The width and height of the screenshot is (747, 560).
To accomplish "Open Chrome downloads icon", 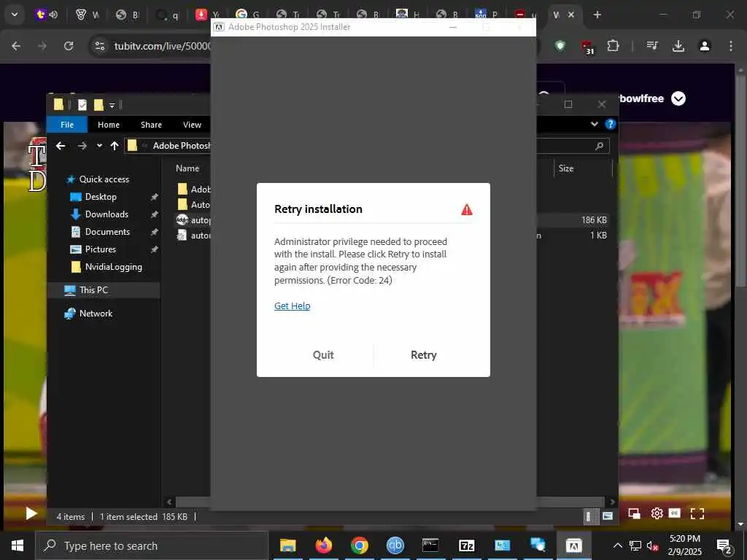I will [678, 46].
